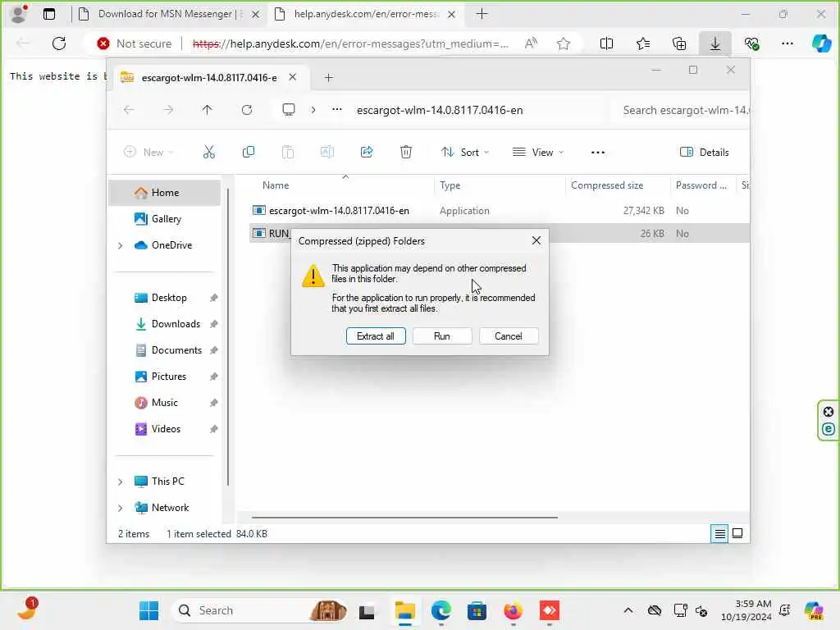Click the Not secure site indicator

pos(135,43)
